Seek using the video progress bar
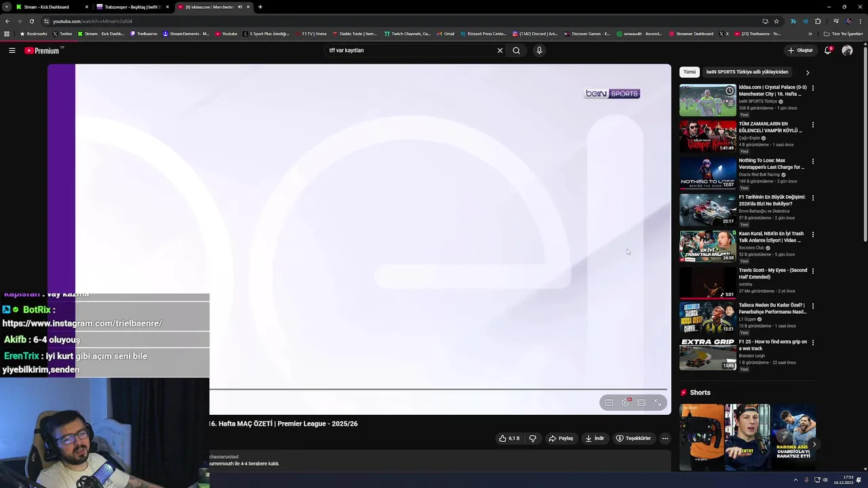 [x=438, y=390]
